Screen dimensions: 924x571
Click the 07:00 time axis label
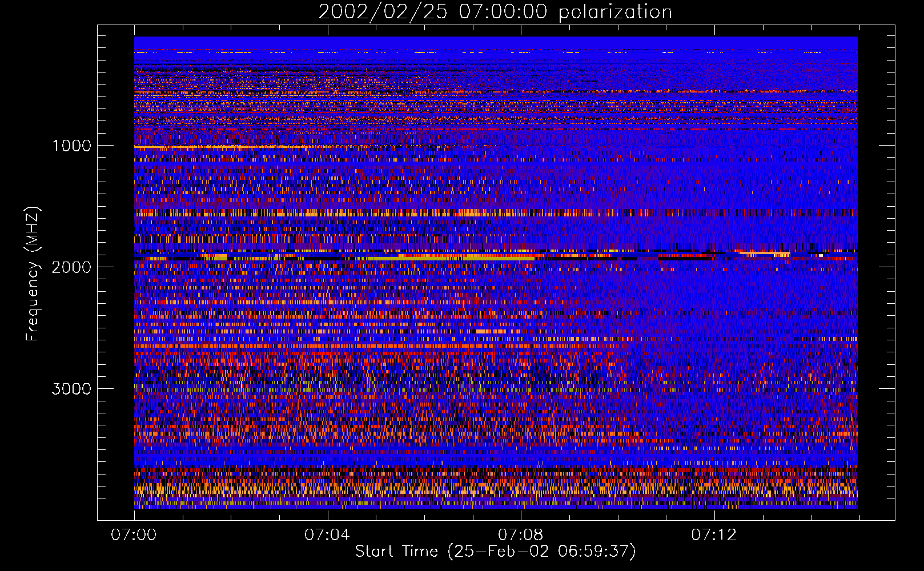pos(134,535)
